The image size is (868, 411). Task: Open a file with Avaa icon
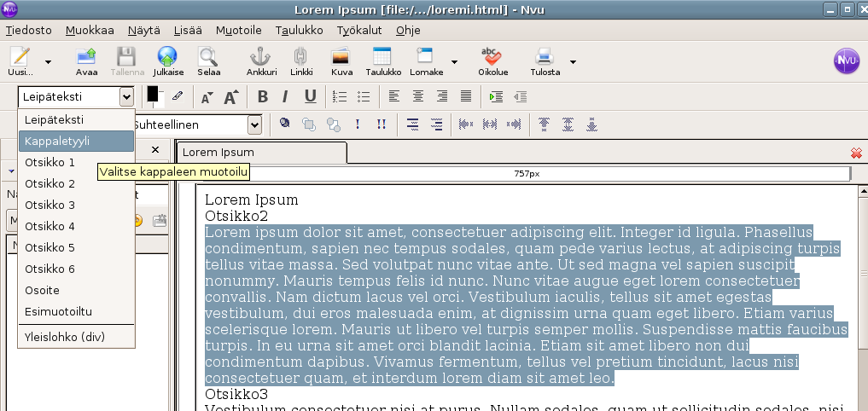pyautogui.click(x=86, y=60)
